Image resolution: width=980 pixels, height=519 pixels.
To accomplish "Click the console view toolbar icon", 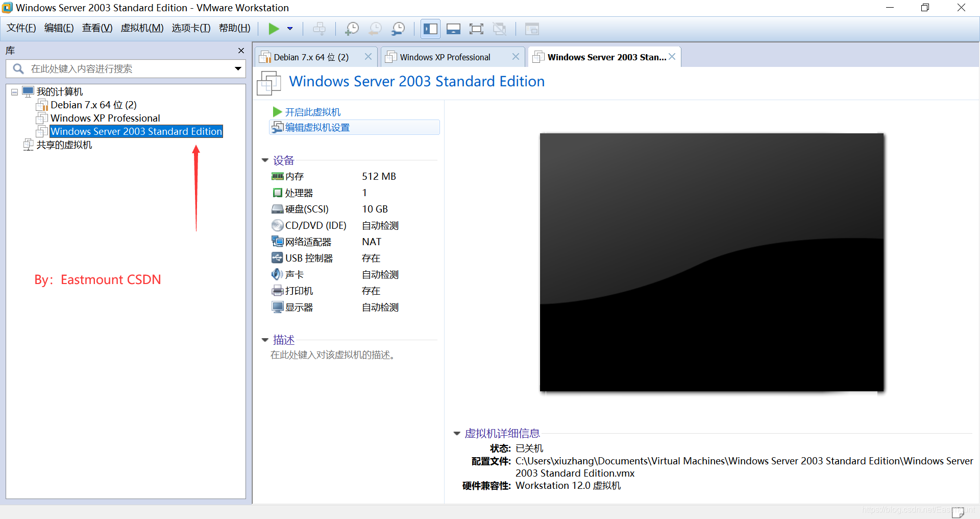I will click(x=532, y=29).
